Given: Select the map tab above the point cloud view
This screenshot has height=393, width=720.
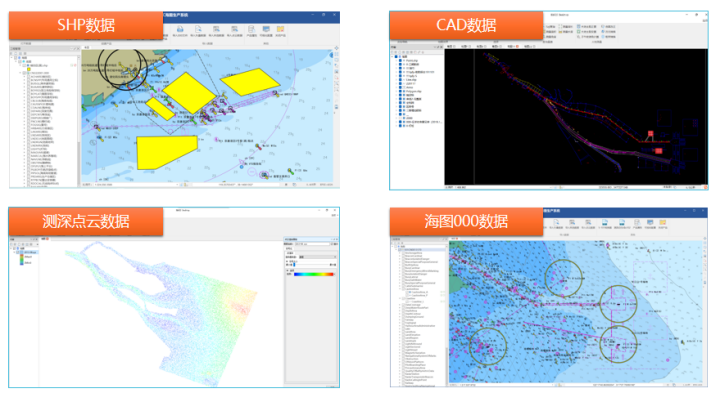Looking at the screenshot, I should (45, 239).
